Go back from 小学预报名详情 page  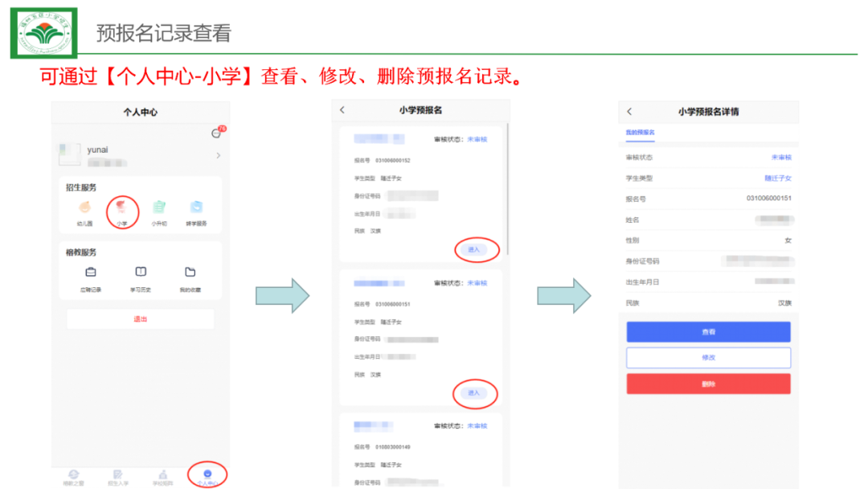(629, 112)
